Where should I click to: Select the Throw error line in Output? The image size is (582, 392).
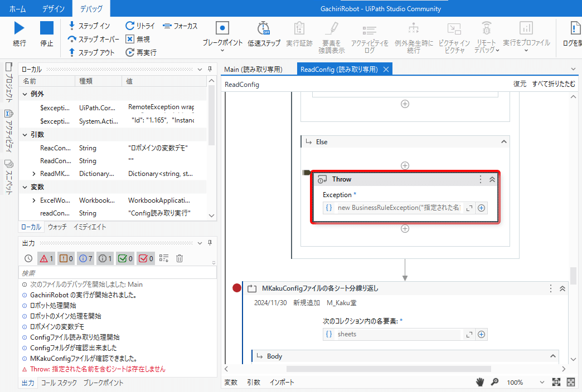tap(98, 369)
